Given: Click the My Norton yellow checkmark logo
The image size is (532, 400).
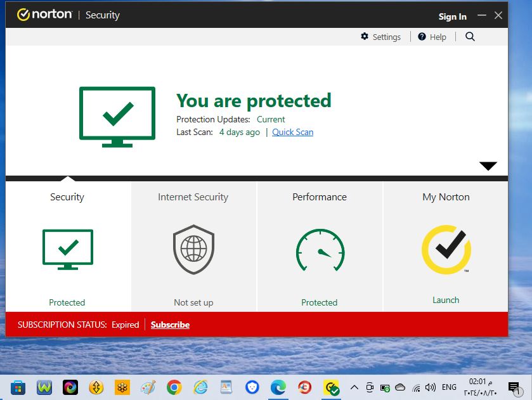Looking at the screenshot, I should (446, 249).
